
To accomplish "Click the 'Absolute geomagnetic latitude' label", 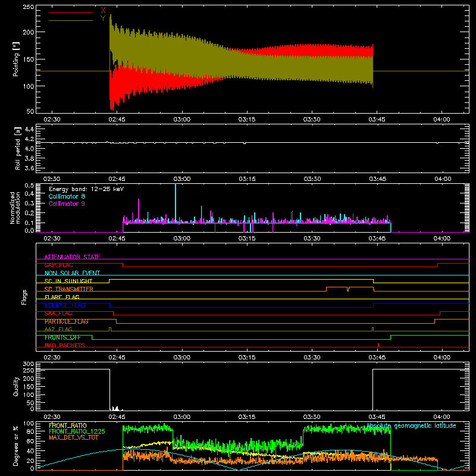I will pos(411,425).
